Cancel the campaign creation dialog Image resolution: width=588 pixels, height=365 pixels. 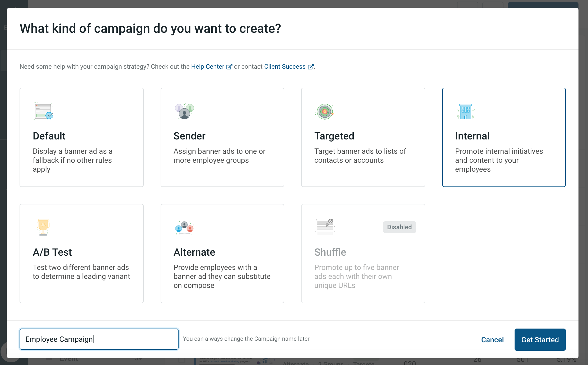[492, 340]
